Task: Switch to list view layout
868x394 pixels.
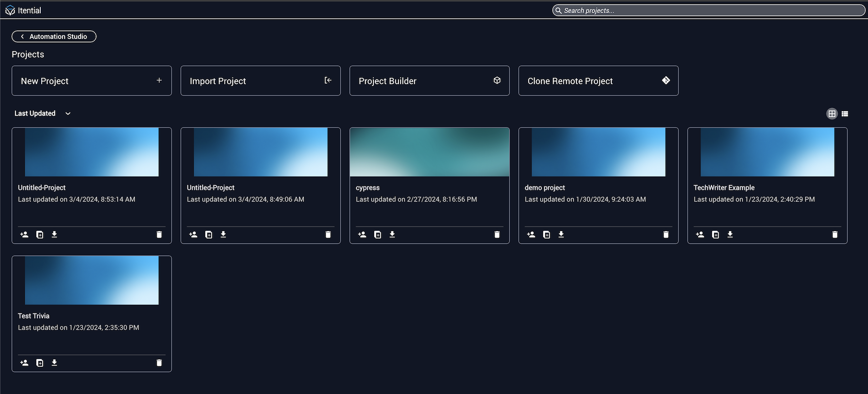Action: (845, 114)
